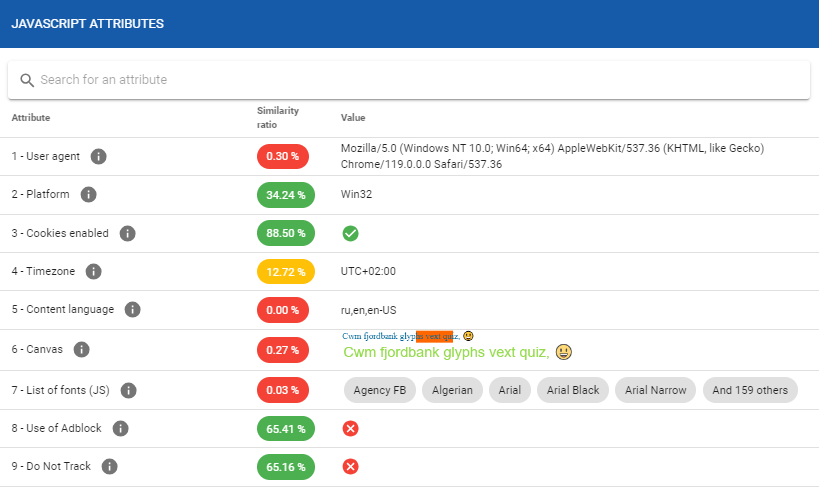
Task: Click the Cookies enabled info icon
Action: click(127, 233)
